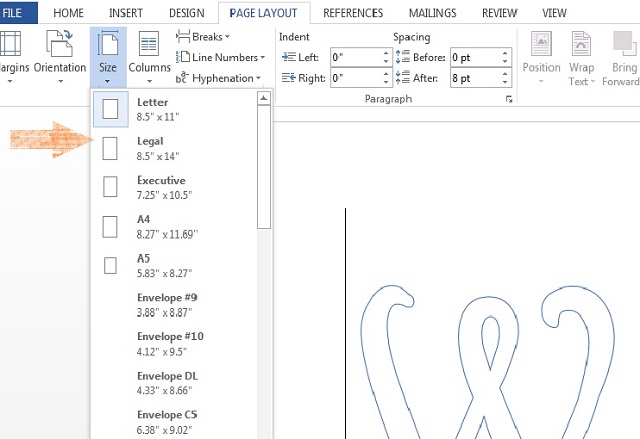Click the Orientation icon
640x439 pixels.
60,43
